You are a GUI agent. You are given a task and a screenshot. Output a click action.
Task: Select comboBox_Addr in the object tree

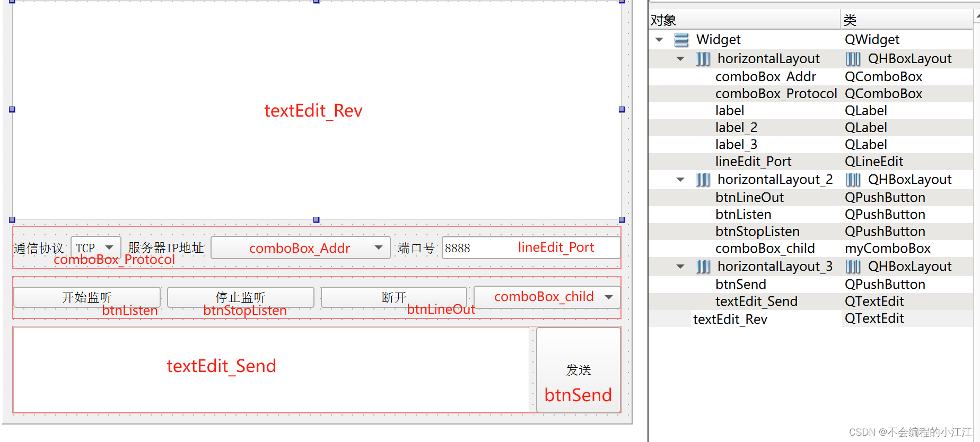coord(766,77)
